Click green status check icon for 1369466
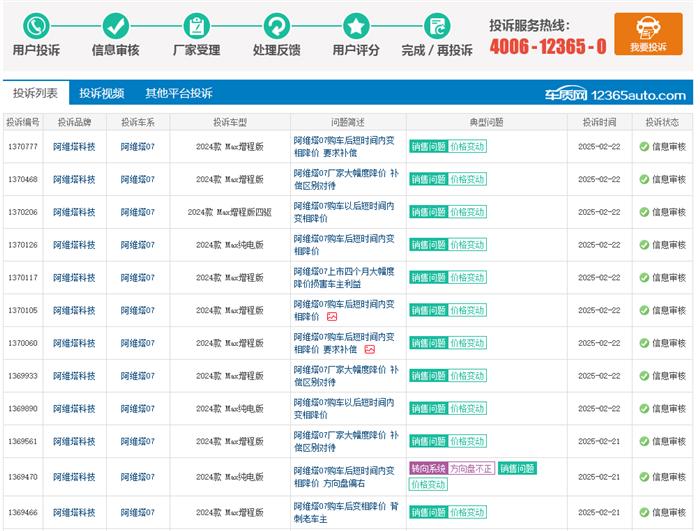The height and width of the screenshot is (531, 700). (644, 512)
